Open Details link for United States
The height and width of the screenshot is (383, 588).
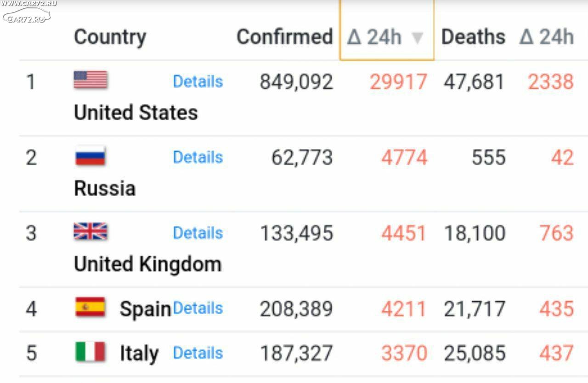[x=198, y=81]
